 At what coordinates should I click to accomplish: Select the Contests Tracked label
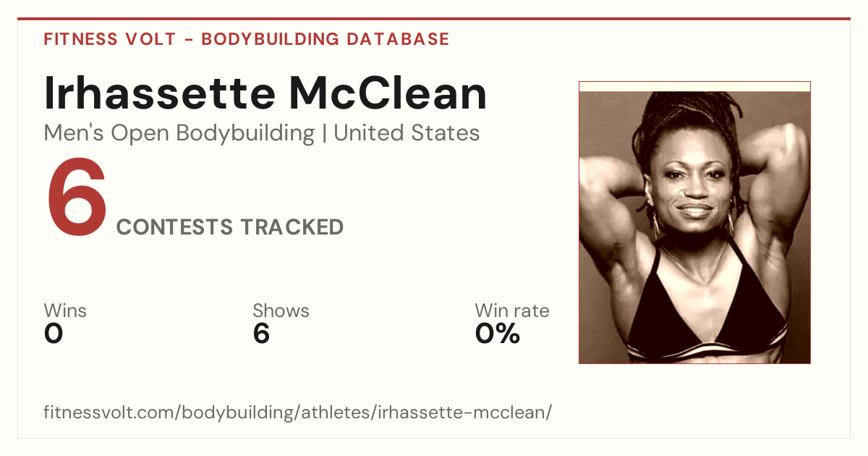pyautogui.click(x=230, y=227)
